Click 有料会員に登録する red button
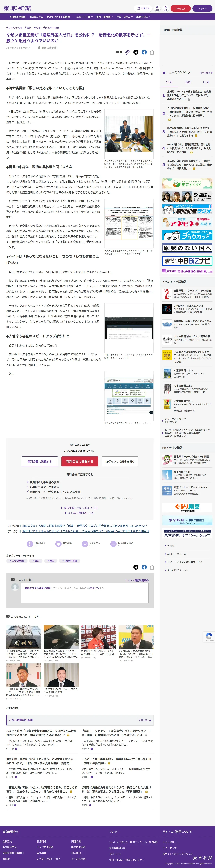 click(80, 461)
